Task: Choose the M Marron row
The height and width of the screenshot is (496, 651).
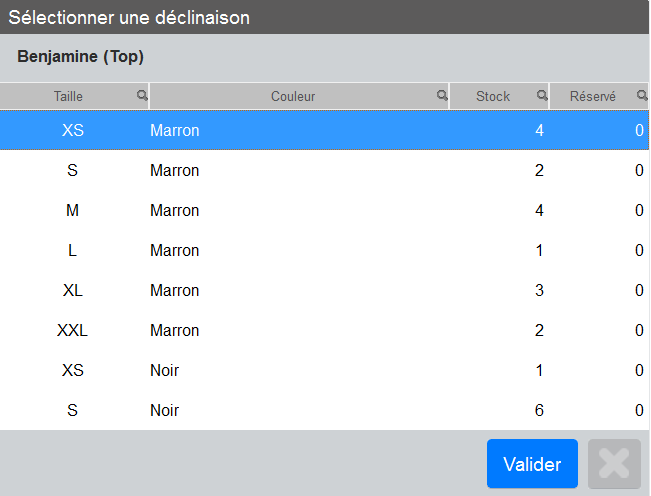Action: (x=324, y=210)
